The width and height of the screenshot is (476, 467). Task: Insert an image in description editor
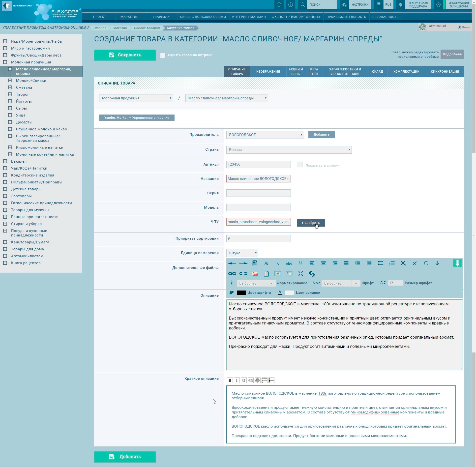255,274
